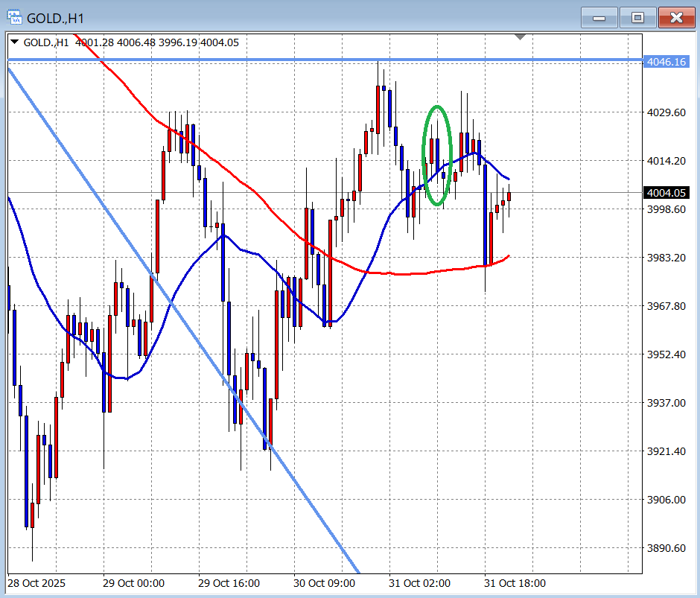Click the OHLC values in chart header
This screenshot has height=598, width=700.
(x=156, y=42)
